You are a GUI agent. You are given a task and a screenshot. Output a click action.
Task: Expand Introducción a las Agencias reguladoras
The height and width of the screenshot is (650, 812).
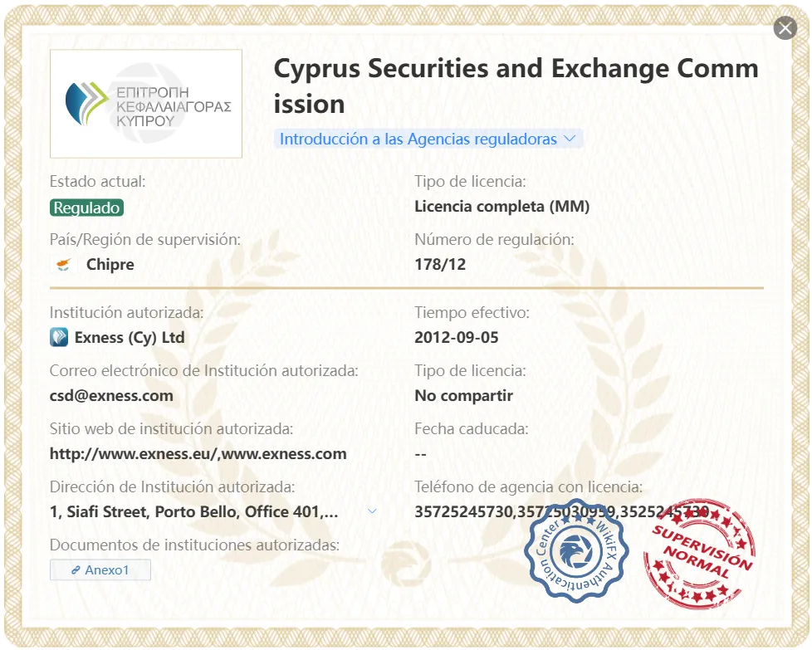click(428, 139)
